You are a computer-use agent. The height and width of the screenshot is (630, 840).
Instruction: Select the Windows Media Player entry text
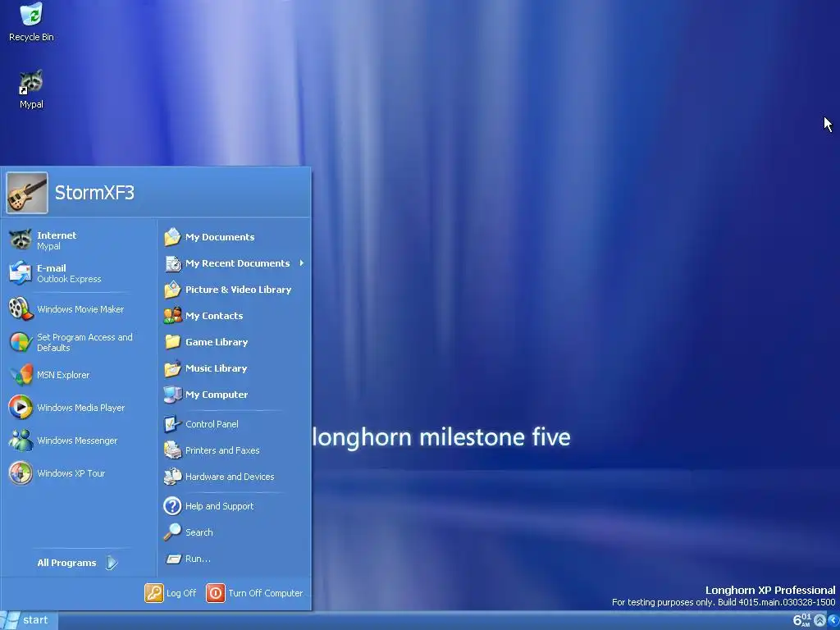point(81,408)
